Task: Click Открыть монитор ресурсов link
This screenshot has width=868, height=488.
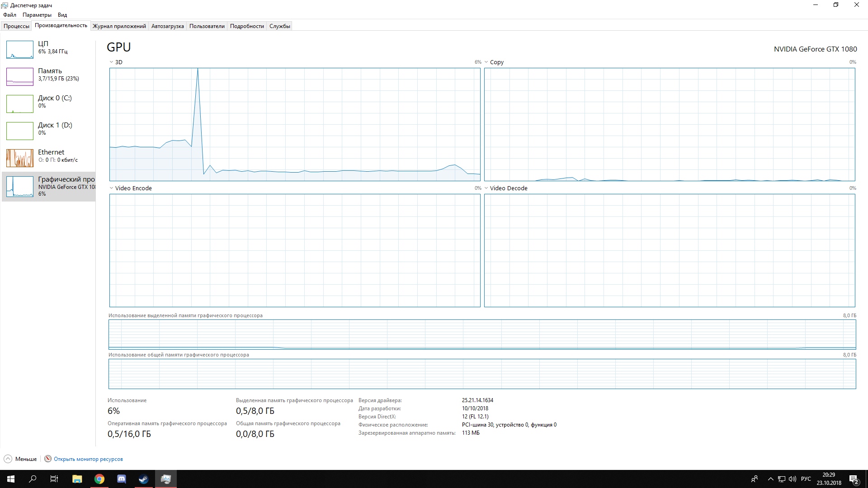Action: (x=88, y=459)
